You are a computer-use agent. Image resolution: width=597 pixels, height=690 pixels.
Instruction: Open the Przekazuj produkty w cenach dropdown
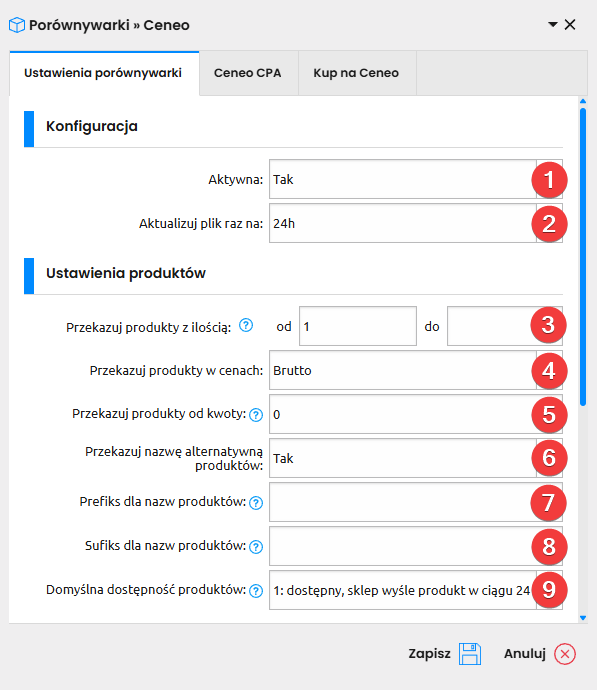click(x=416, y=370)
